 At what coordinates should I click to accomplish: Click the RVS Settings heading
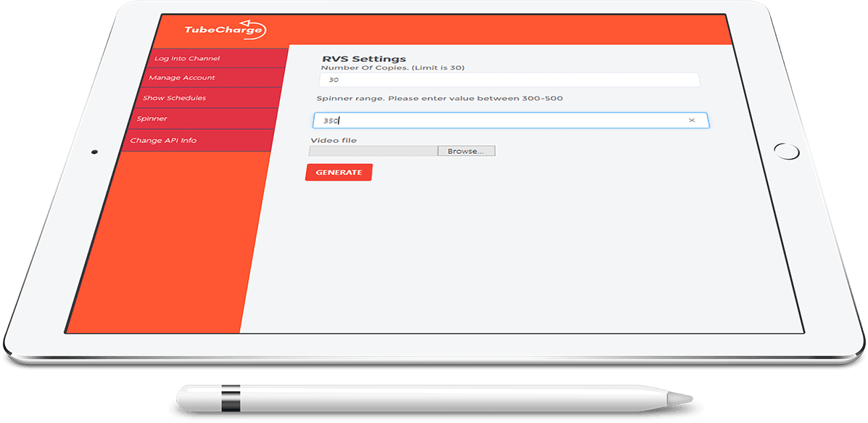364,59
